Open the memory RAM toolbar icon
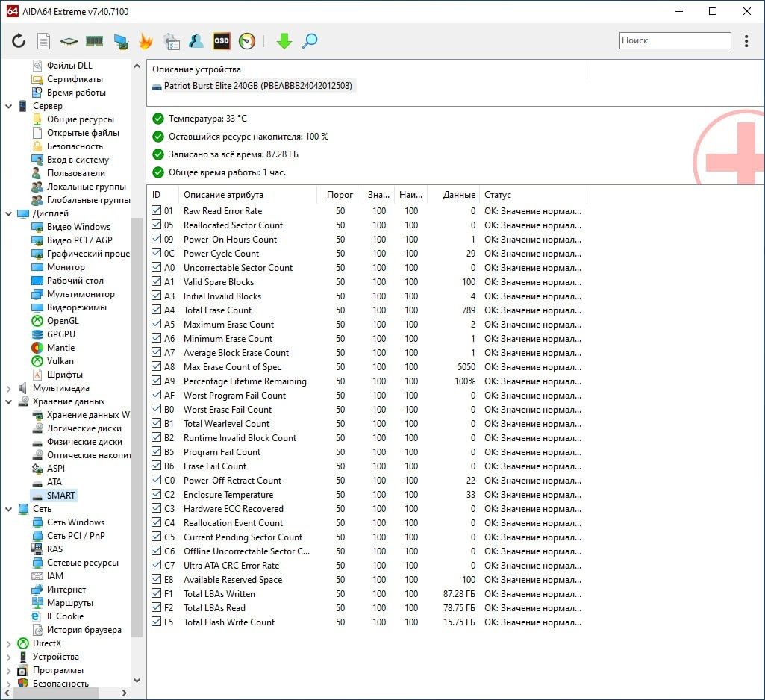Screen dimensions: 765x700 pos(94,41)
